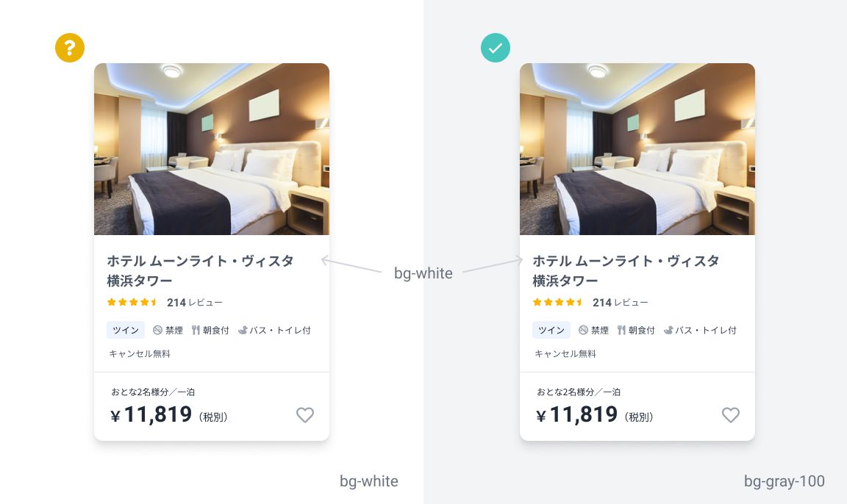Viewport: 847px width, 504px height.
Task: Click the no-smoking icon on right card
Action: click(583, 330)
